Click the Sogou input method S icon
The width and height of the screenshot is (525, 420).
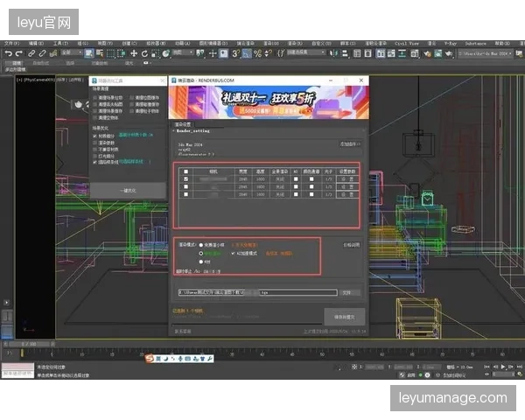[x=150, y=359]
